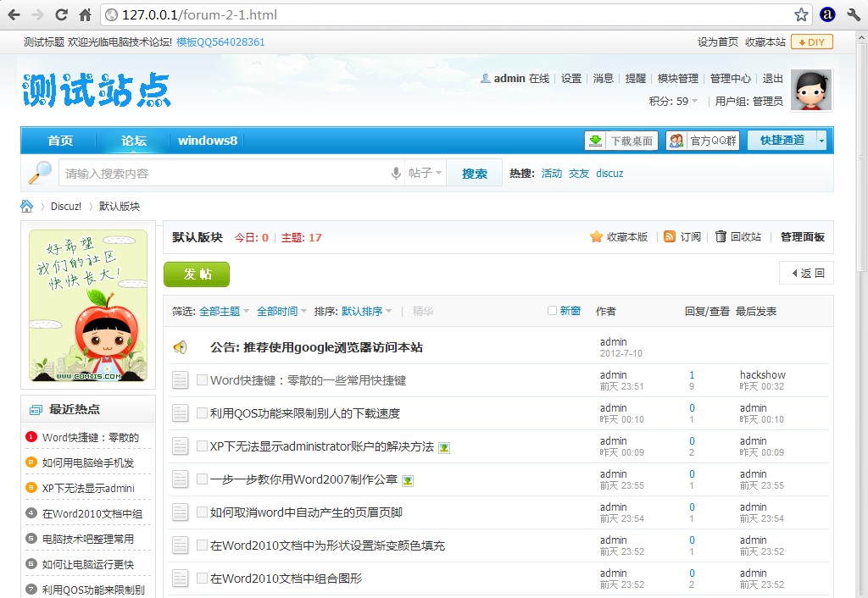Click the 官方QQ群 group icon
This screenshot has height=598, width=868.
coord(674,141)
